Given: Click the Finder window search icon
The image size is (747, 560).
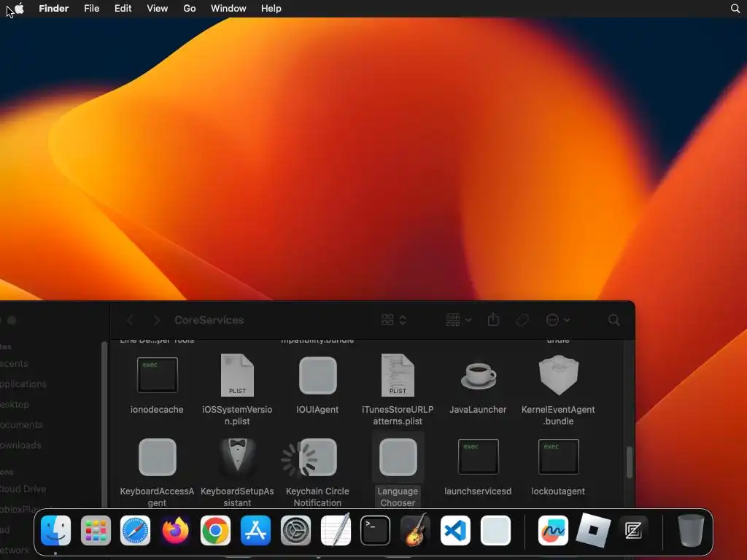Looking at the screenshot, I should [x=614, y=320].
